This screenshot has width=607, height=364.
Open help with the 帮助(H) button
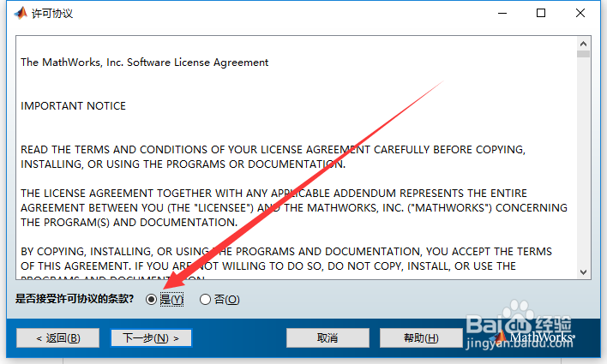coord(421,338)
